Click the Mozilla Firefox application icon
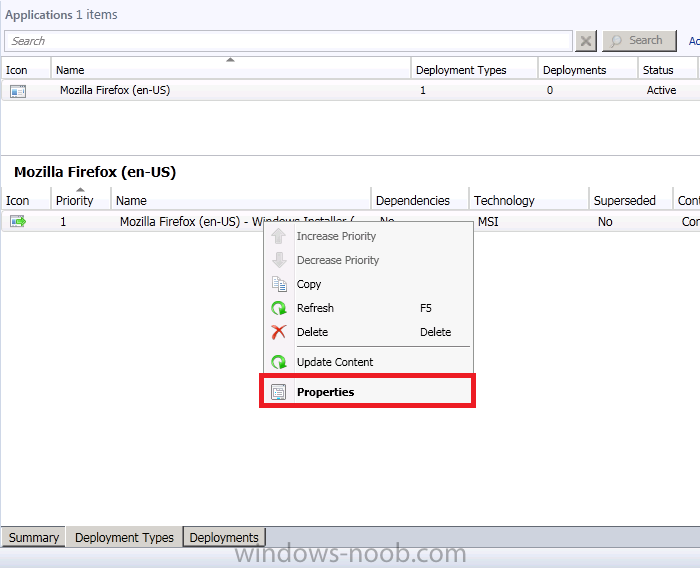 click(x=18, y=91)
